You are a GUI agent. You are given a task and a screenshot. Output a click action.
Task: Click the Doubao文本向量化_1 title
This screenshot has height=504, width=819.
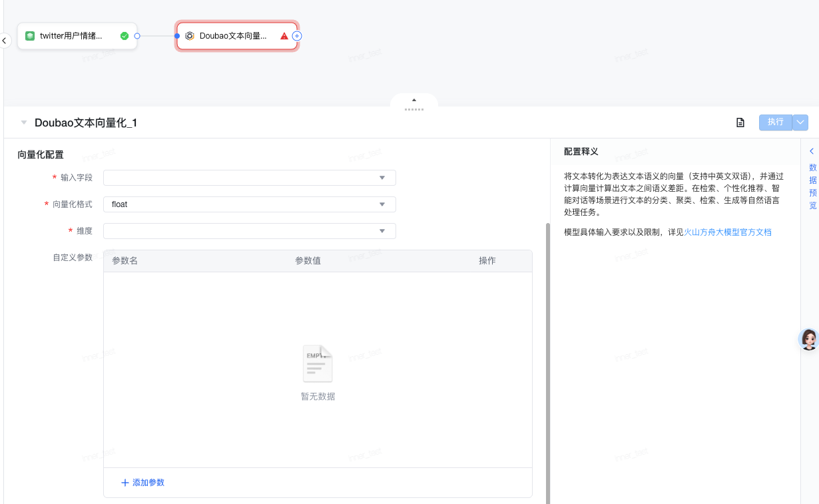point(86,123)
